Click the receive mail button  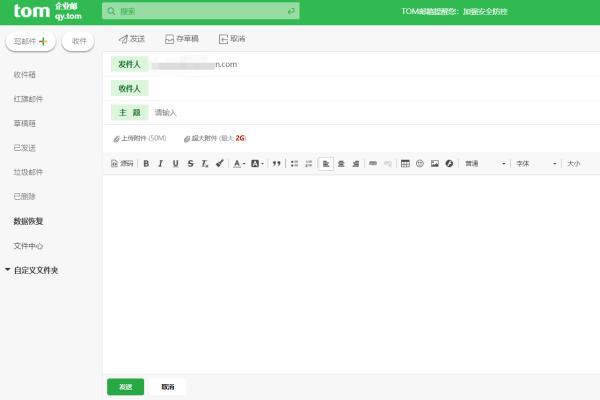pos(78,41)
